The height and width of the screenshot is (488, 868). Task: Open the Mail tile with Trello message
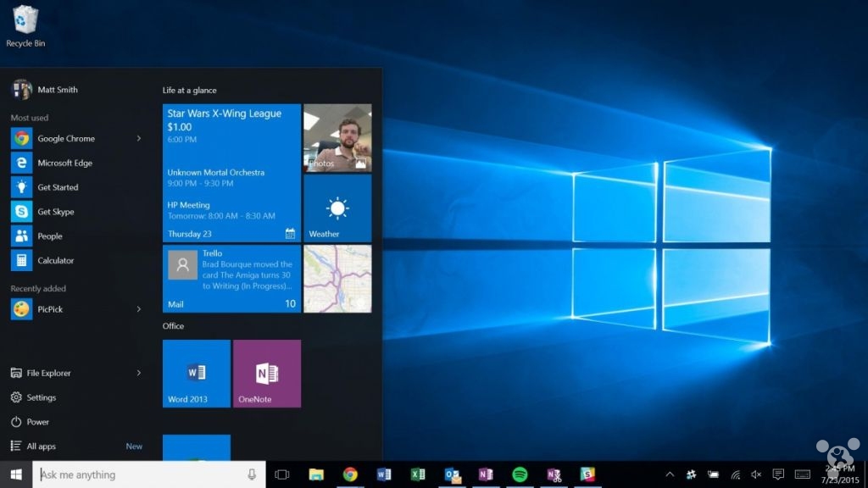pos(231,279)
